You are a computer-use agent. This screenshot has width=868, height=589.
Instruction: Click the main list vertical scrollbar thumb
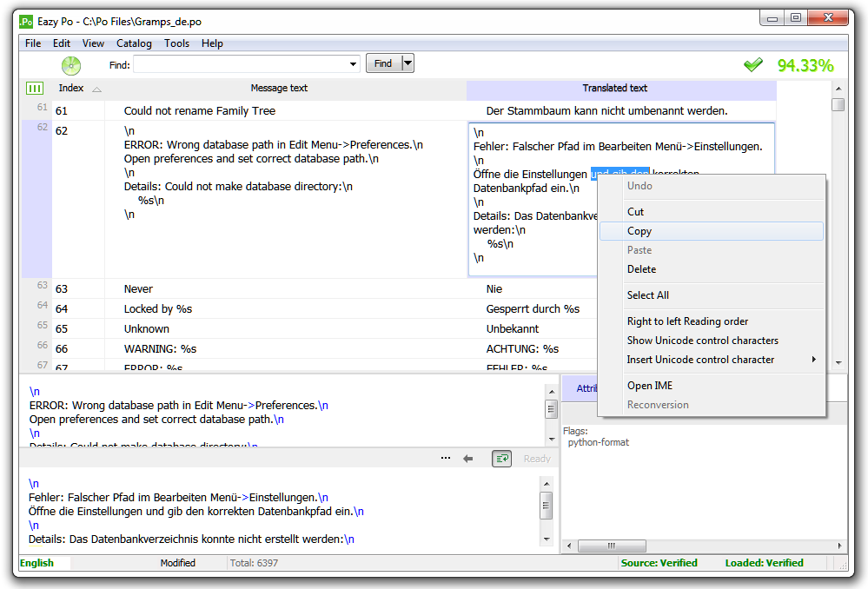click(838, 104)
